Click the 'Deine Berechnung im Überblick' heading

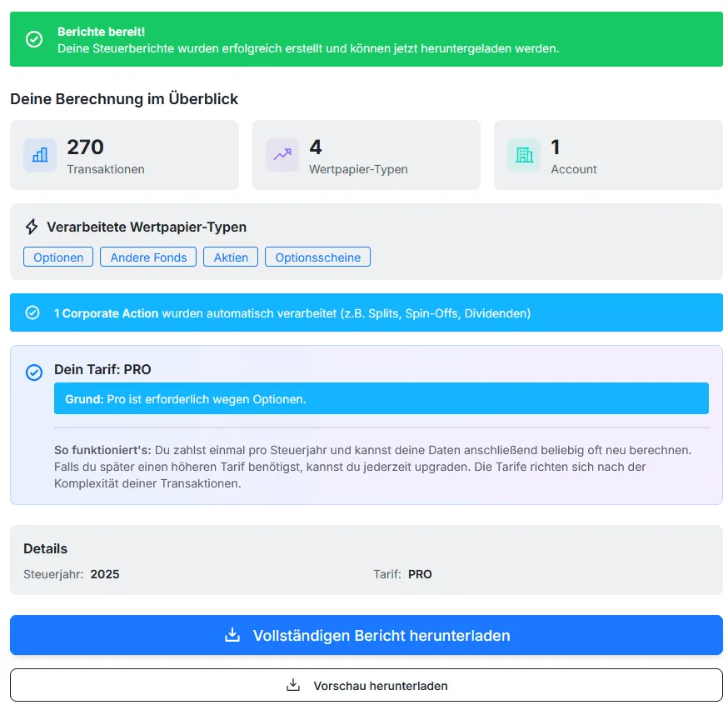pyautogui.click(x=124, y=99)
